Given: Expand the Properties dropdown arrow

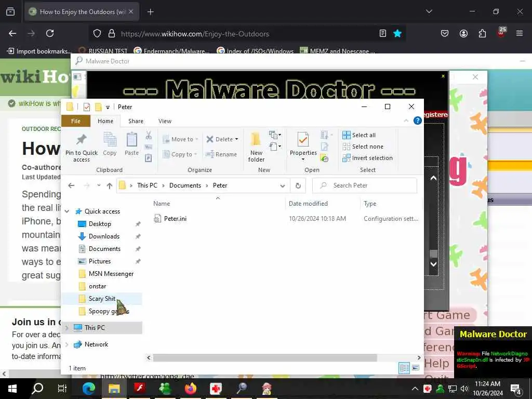Looking at the screenshot, I should pyautogui.click(x=303, y=159).
